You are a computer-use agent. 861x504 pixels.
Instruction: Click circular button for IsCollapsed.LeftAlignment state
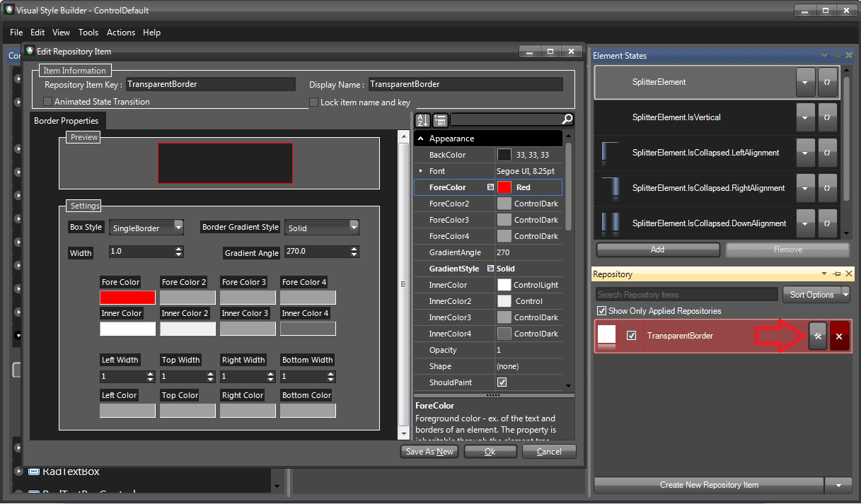826,153
